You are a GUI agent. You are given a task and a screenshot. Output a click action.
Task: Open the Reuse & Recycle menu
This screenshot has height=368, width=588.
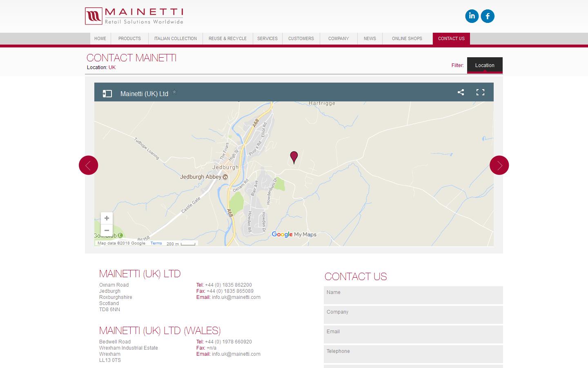pos(227,38)
